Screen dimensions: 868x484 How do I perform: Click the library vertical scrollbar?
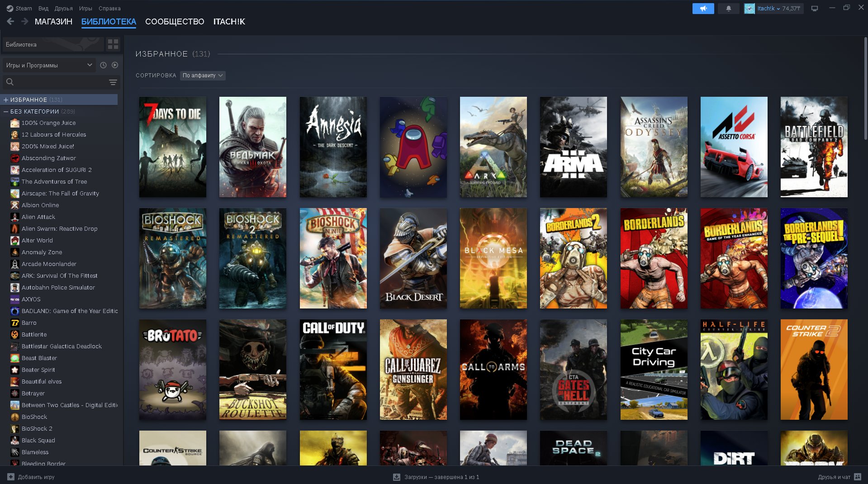point(865,88)
